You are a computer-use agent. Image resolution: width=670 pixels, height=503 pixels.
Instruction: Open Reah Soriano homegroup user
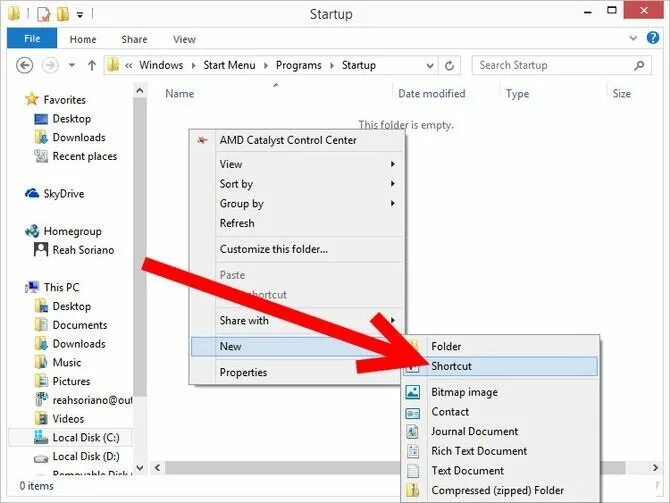[74, 250]
